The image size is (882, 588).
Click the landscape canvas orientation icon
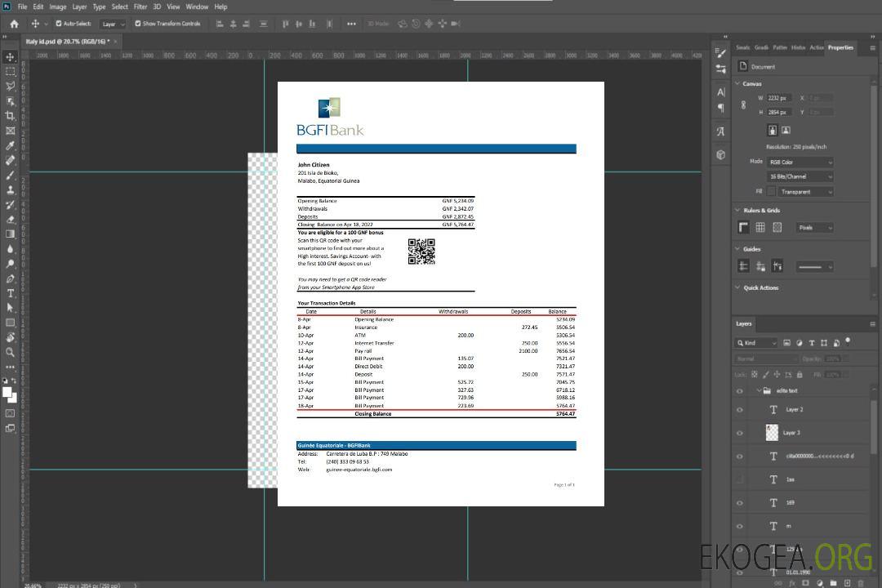786,130
